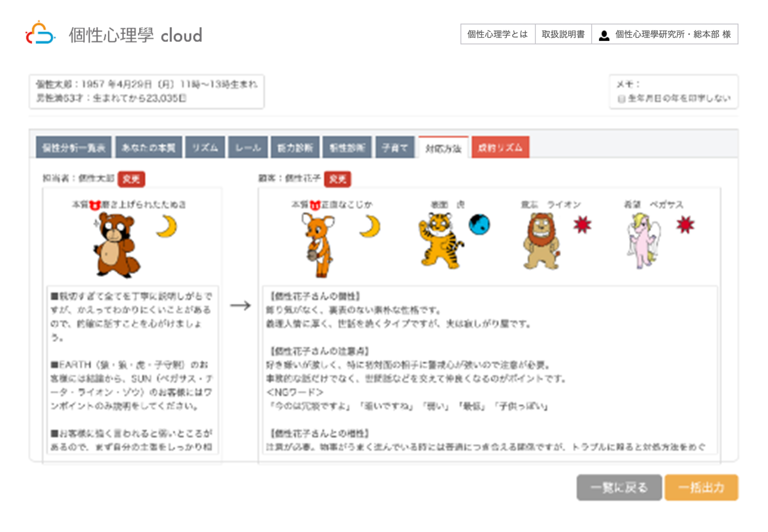Open the 子育て tab
The width and height of the screenshot is (768, 532).
pyautogui.click(x=395, y=147)
